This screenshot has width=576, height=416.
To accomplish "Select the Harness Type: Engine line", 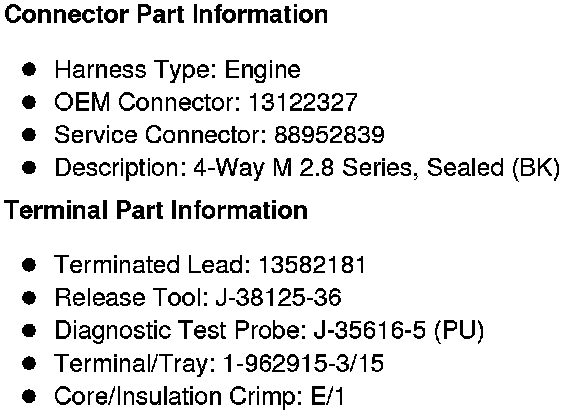I will (177, 70).
